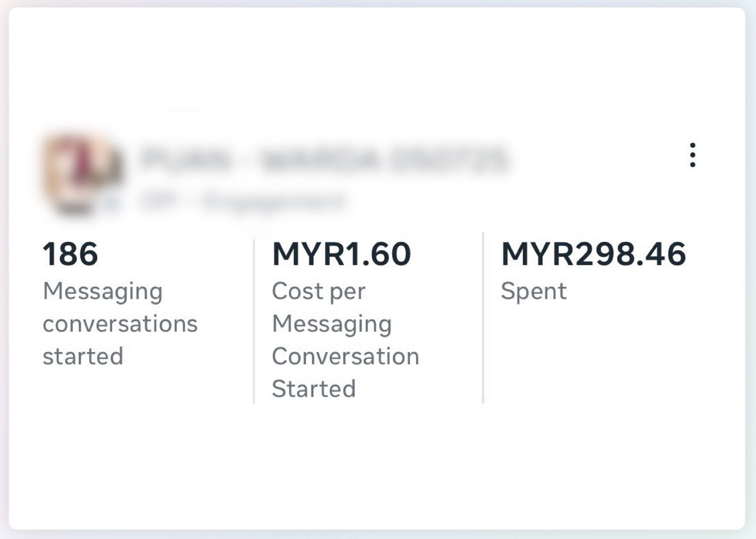The height and width of the screenshot is (539, 756).
Task: Click the capitalized word "Started"
Action: [x=313, y=389]
